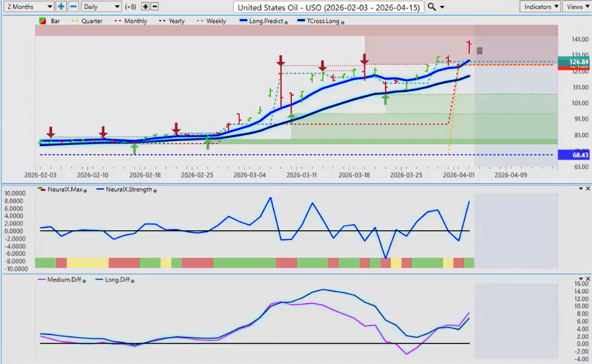
Task: Open the Views menu
Action: coord(577,7)
